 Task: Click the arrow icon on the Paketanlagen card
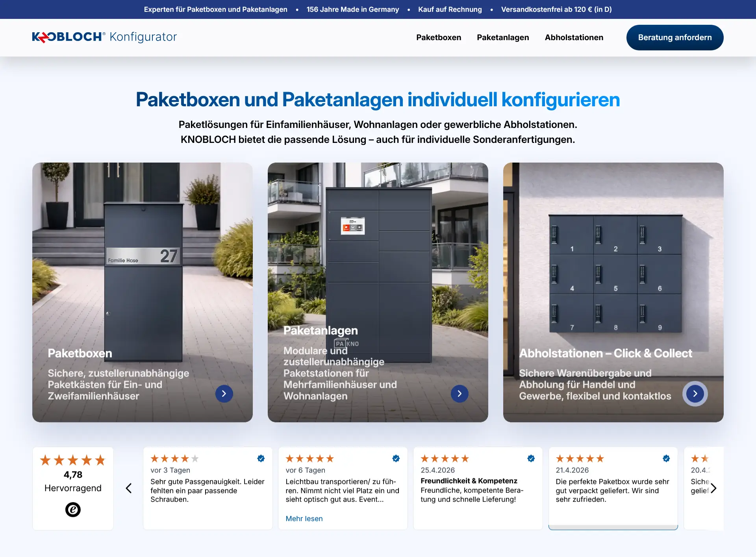click(x=460, y=394)
